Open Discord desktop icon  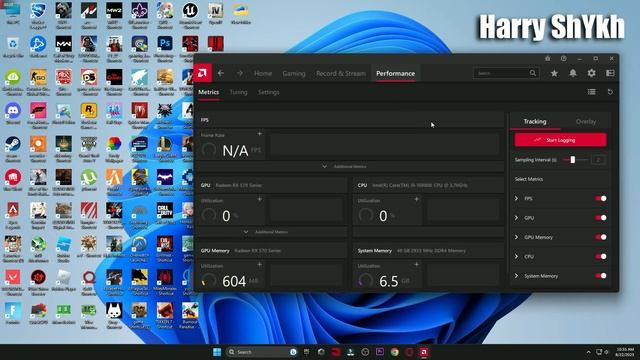[13, 113]
